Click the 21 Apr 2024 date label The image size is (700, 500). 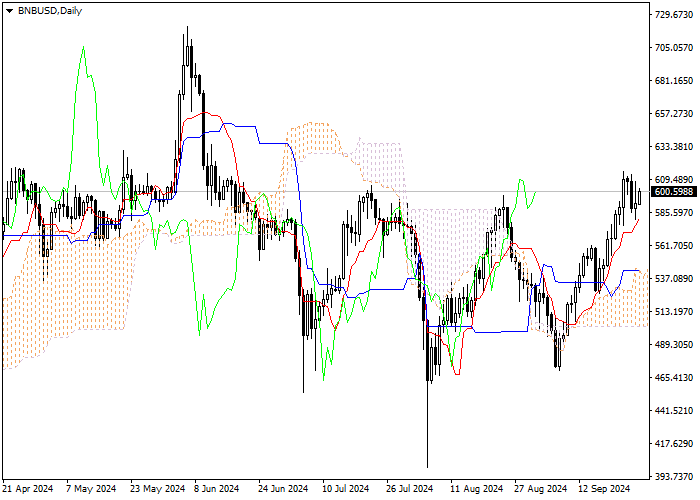(x=28, y=489)
